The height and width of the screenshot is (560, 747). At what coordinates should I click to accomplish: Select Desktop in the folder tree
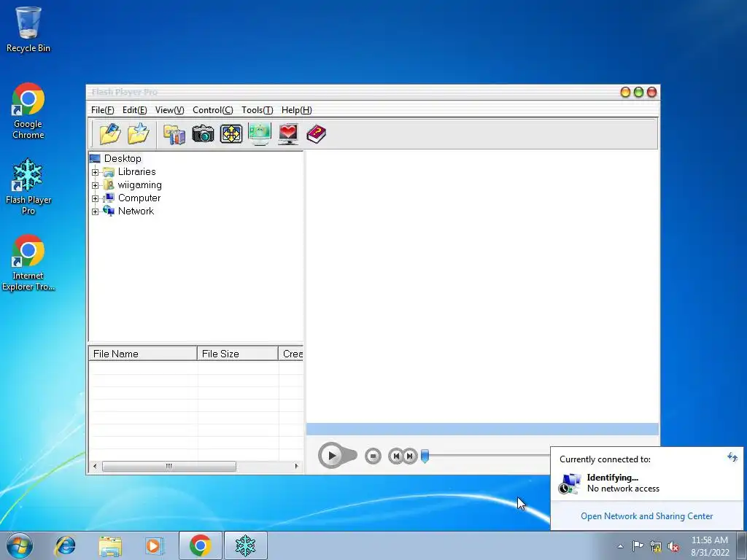point(123,158)
